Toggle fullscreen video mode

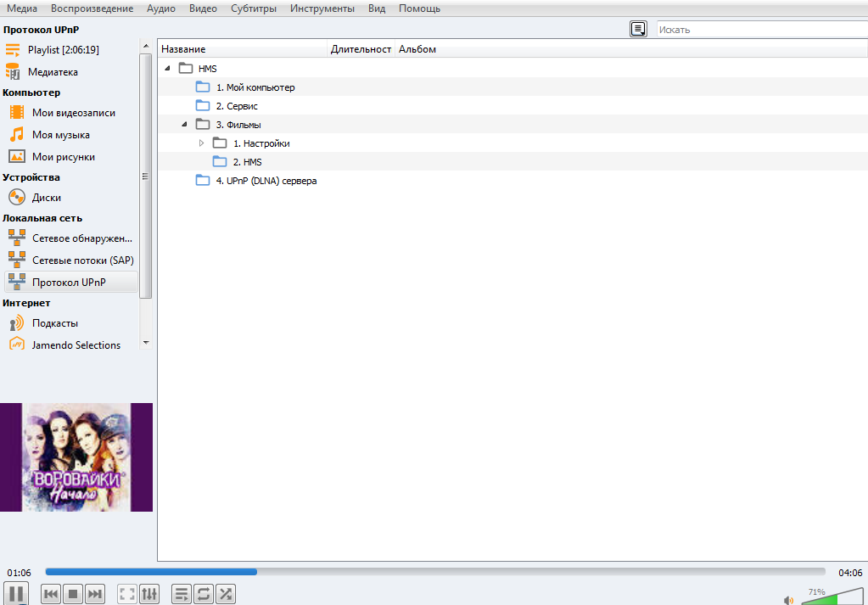click(127, 594)
